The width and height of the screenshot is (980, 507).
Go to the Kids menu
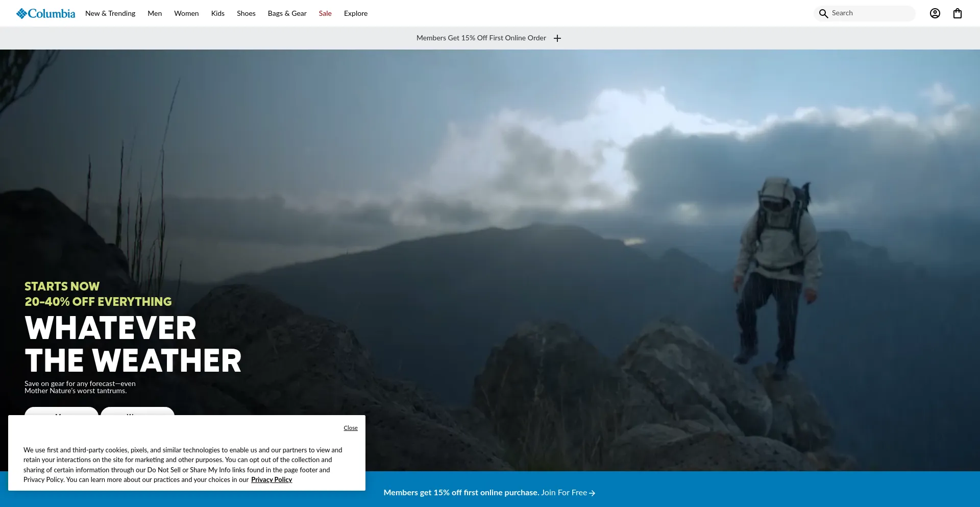(x=218, y=13)
